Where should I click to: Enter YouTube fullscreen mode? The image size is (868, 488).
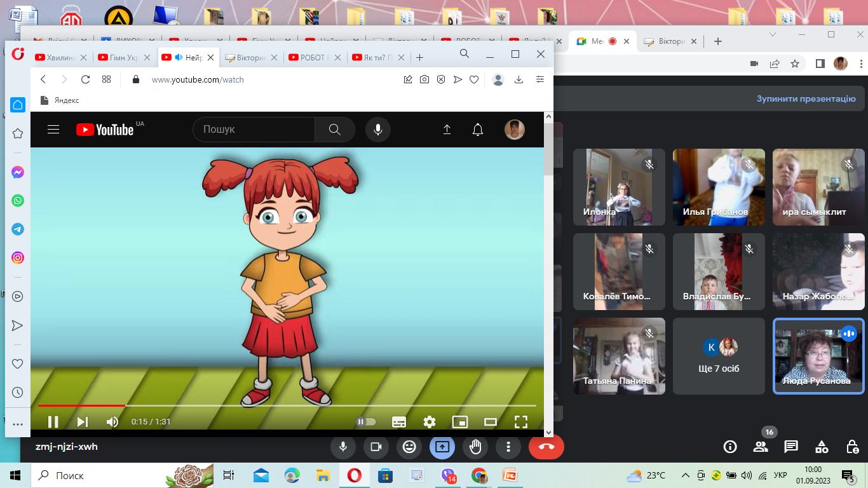click(x=521, y=421)
